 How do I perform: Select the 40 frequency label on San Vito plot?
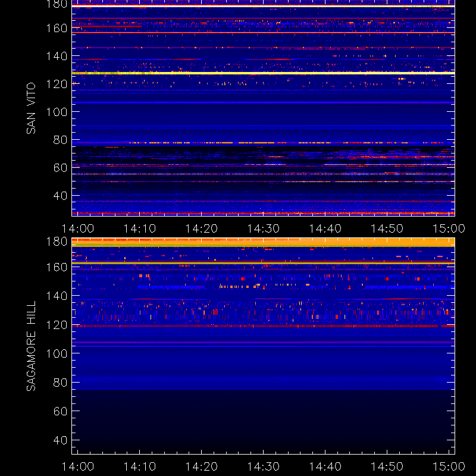pyautogui.click(x=60, y=196)
